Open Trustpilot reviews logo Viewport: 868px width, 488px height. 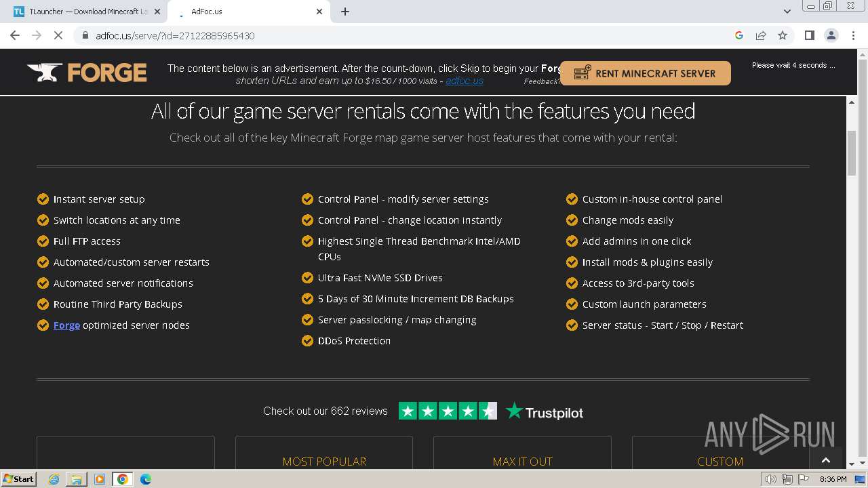point(545,411)
